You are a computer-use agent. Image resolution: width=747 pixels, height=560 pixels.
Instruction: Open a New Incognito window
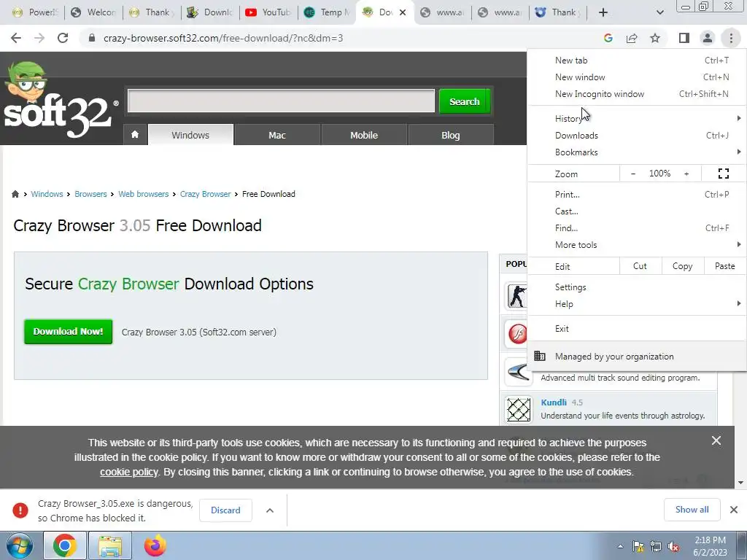click(636, 94)
